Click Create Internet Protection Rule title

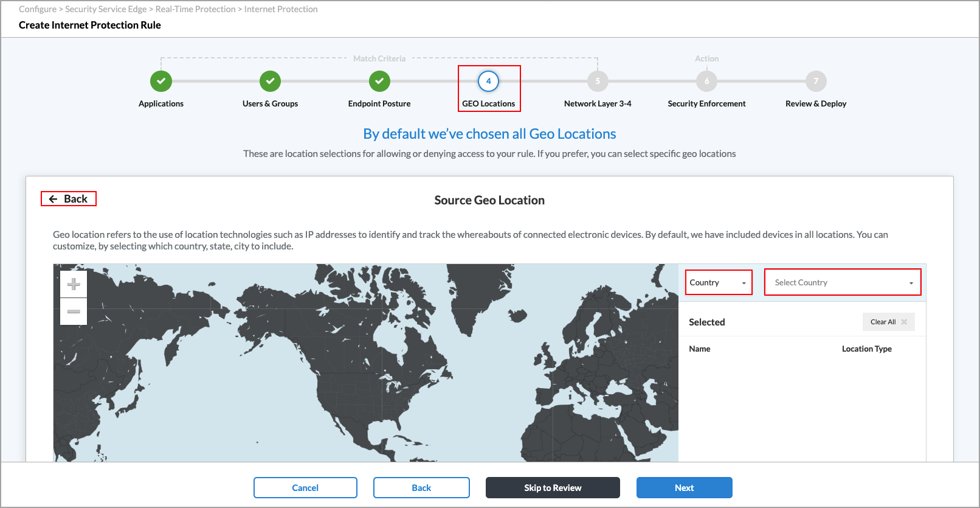(90, 25)
